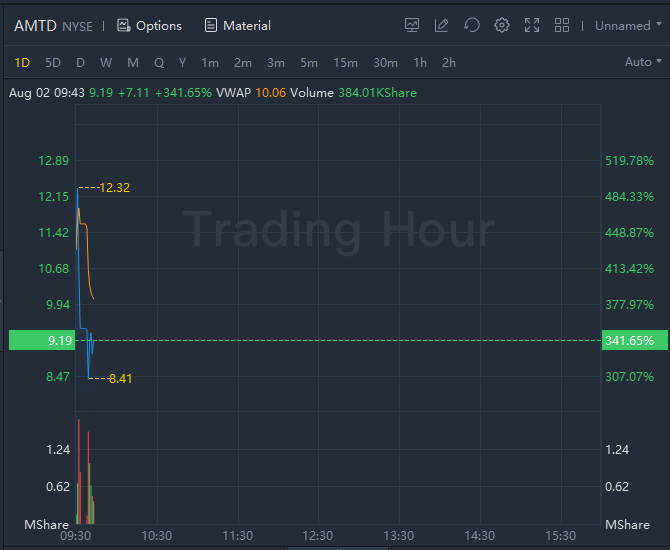Click the highlighted 341.65% axis label
The height and width of the screenshot is (550, 670).
point(635,340)
